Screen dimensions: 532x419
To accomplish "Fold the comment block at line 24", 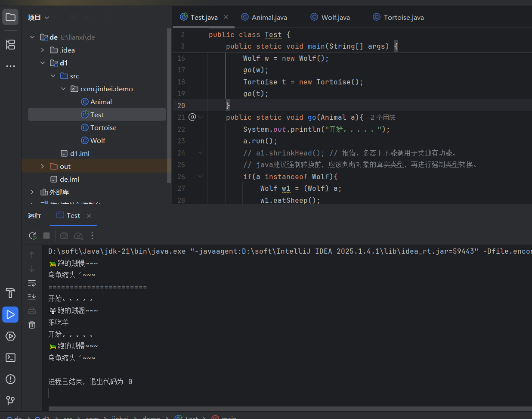I will 201,153.
